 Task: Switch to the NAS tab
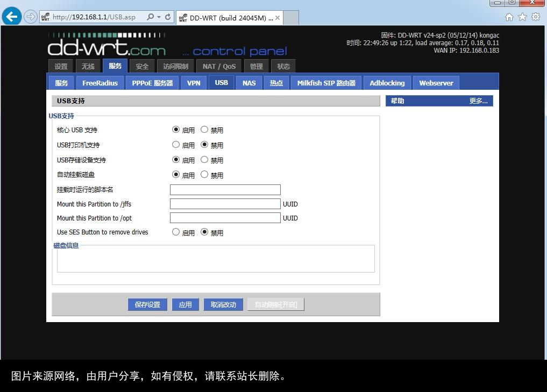[x=248, y=83]
